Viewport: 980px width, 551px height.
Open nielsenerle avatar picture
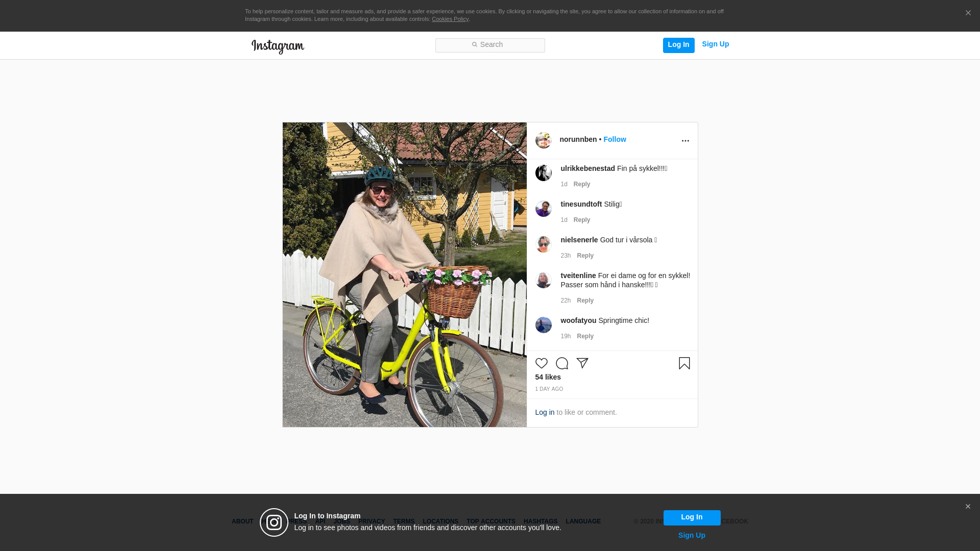click(544, 244)
